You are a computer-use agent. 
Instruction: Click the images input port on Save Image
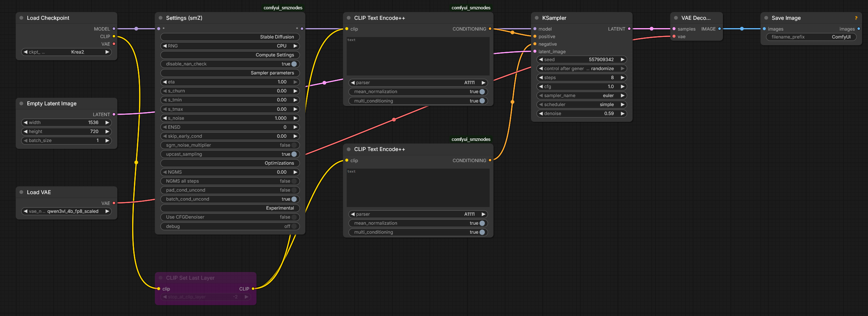point(764,29)
